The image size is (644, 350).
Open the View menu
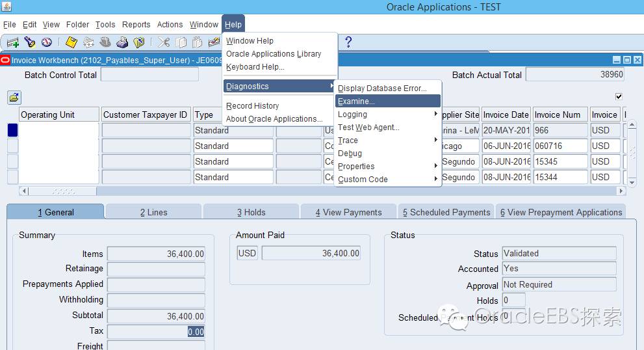click(51, 25)
